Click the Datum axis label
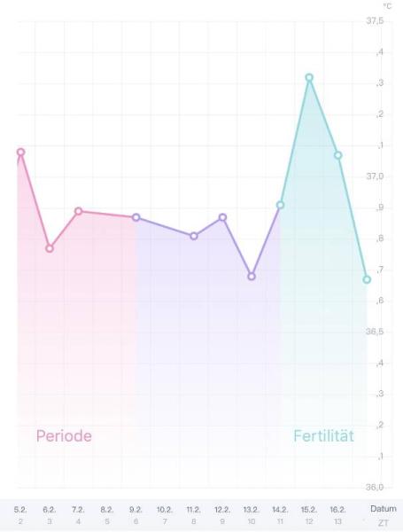This screenshot has width=403, height=532. coord(384,509)
